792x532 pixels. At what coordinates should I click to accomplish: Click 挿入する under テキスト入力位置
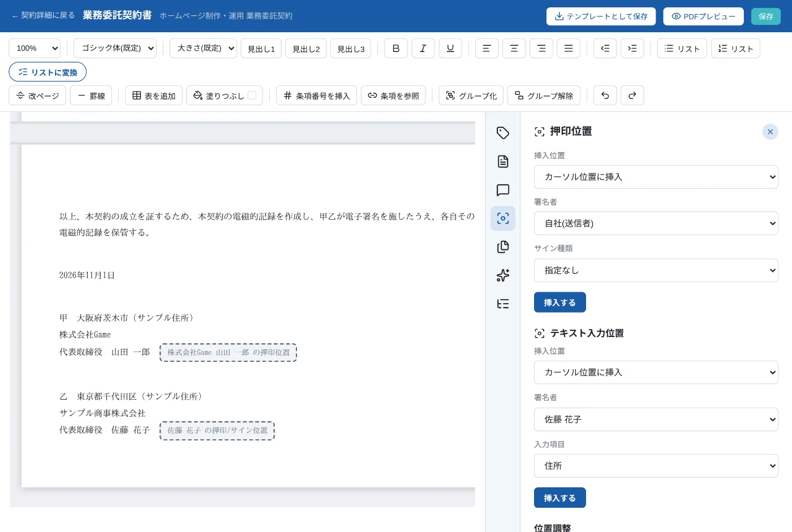click(x=560, y=498)
